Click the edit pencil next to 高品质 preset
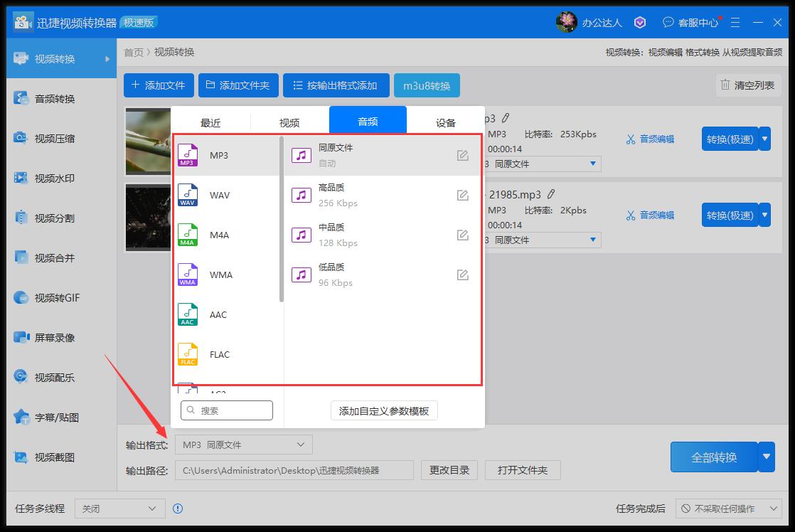 point(463,195)
